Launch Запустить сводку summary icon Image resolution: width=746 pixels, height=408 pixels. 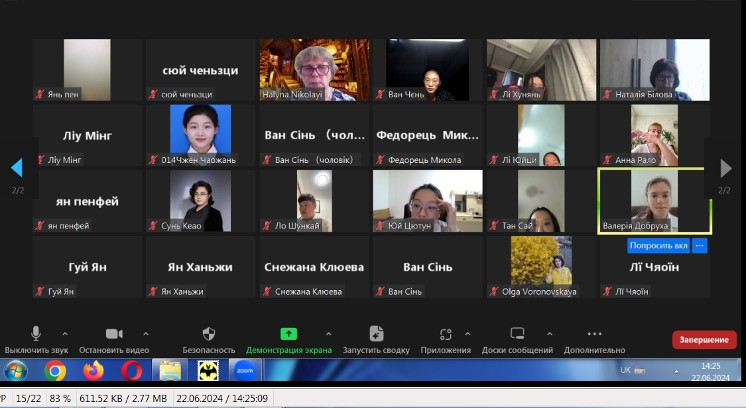click(x=376, y=334)
